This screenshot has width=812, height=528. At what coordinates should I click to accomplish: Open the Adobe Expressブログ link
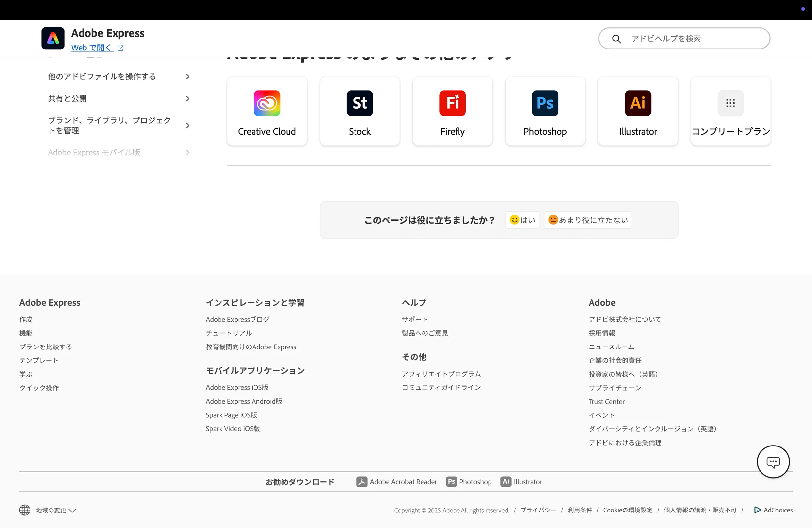(x=237, y=319)
